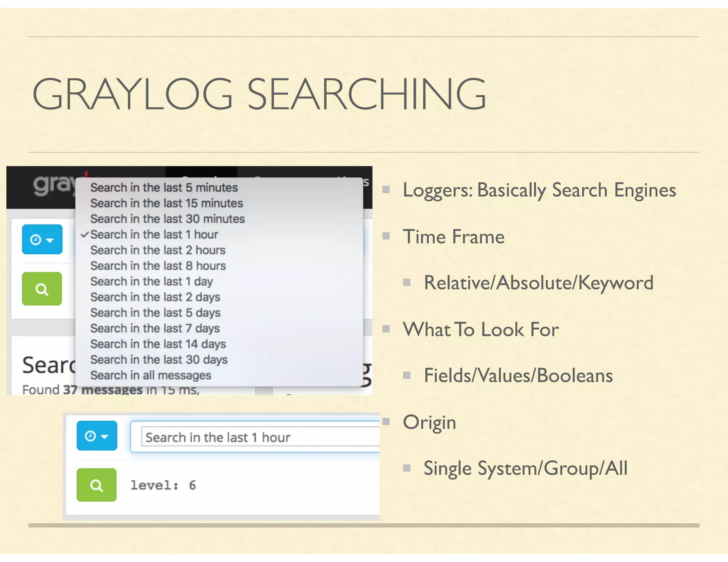
Task: Pick 'Search in the last 30 days'
Action: pos(219,360)
